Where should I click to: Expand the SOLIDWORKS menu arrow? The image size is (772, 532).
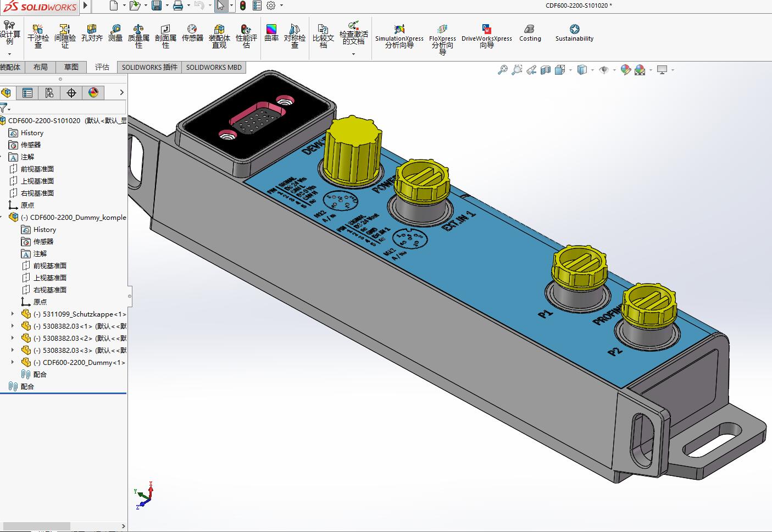[85, 5]
